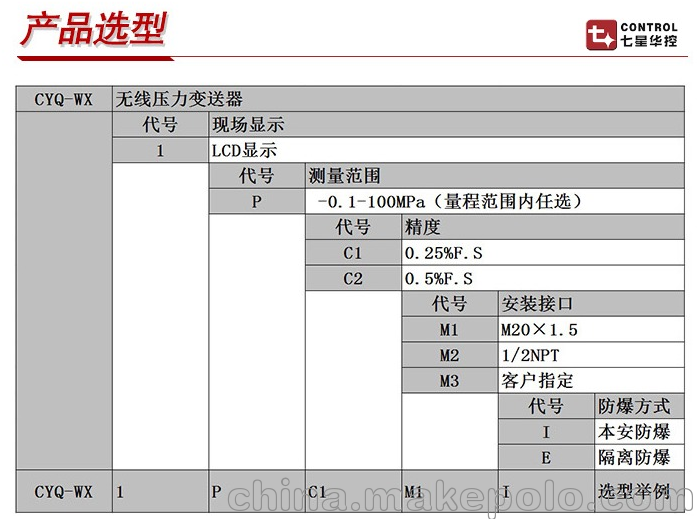Click the 本安防爆 cell
The image size is (697, 519).
pyautogui.click(x=640, y=432)
